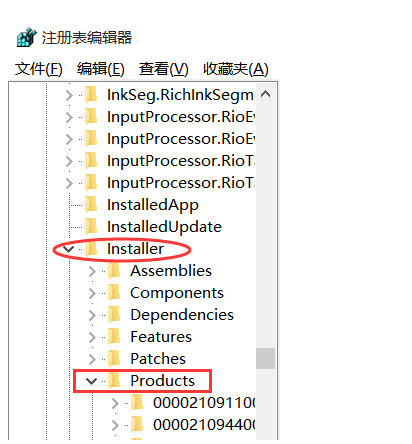Viewport: 412px width, 444px height.
Task: Click the Components folder icon
Action: coord(114,293)
